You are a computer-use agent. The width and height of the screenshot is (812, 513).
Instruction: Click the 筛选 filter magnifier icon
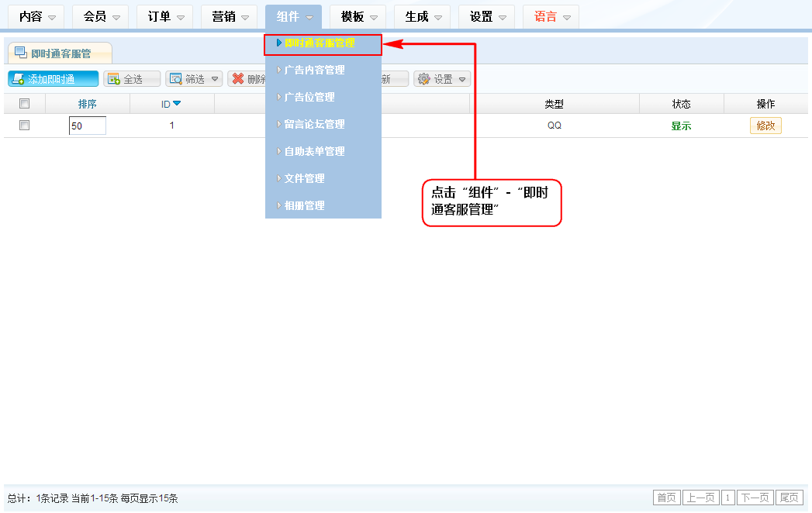pyautogui.click(x=176, y=79)
